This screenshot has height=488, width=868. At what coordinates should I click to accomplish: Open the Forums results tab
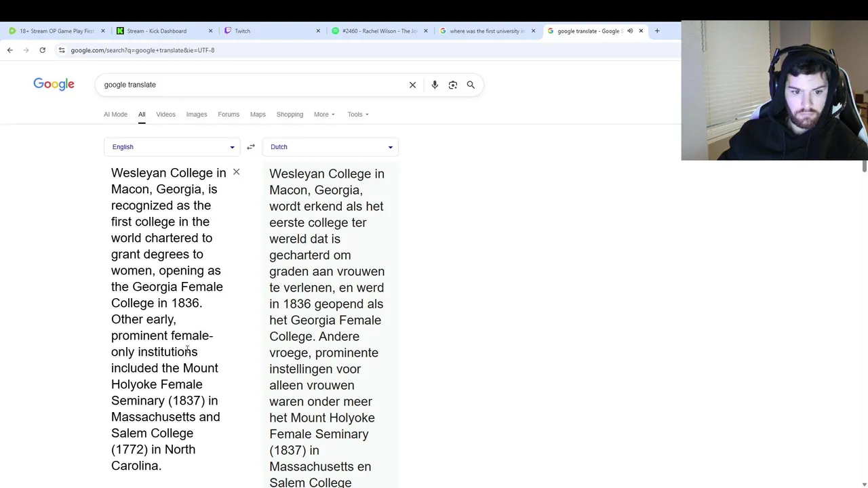(229, 115)
